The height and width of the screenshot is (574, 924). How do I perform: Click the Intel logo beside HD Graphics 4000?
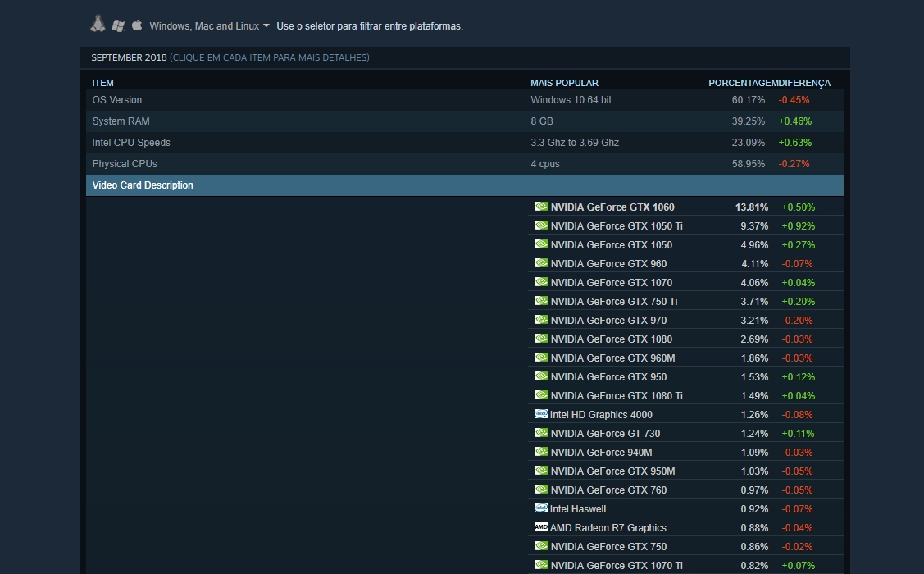tap(541, 414)
